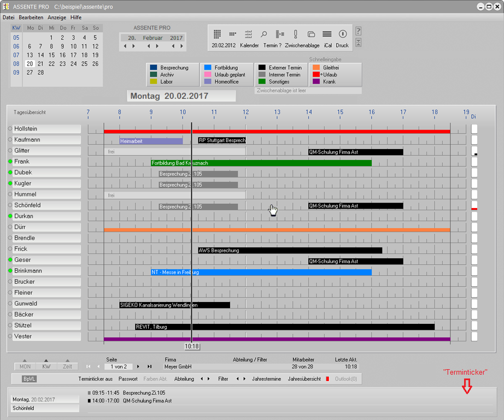The height and width of the screenshot is (420, 504).
Task: Open the Anzeige menu
Action: (57, 17)
